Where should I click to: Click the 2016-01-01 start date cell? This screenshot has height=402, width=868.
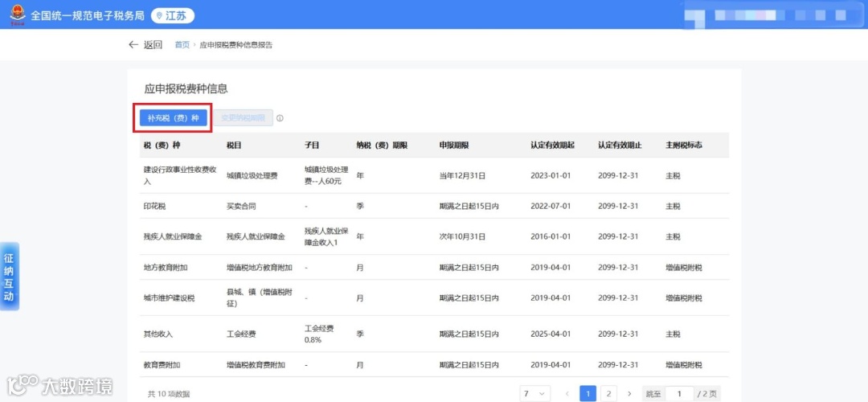tap(551, 236)
